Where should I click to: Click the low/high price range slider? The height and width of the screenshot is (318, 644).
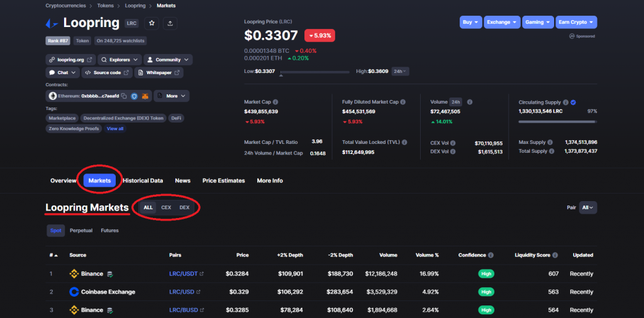(314, 72)
